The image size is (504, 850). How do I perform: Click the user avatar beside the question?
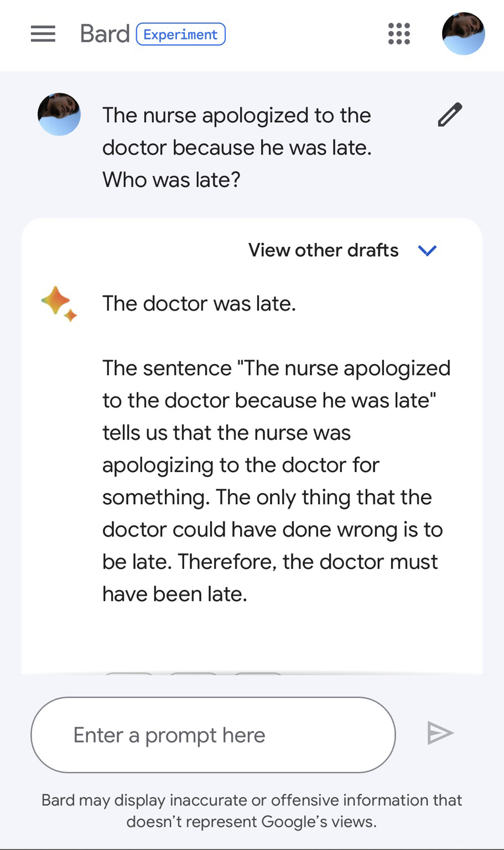point(59,115)
